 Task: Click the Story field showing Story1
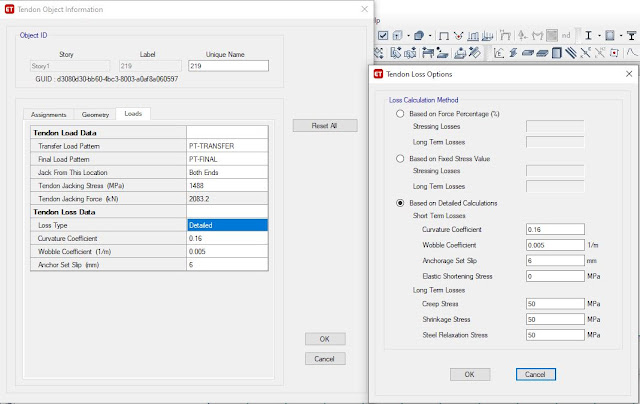click(70, 66)
